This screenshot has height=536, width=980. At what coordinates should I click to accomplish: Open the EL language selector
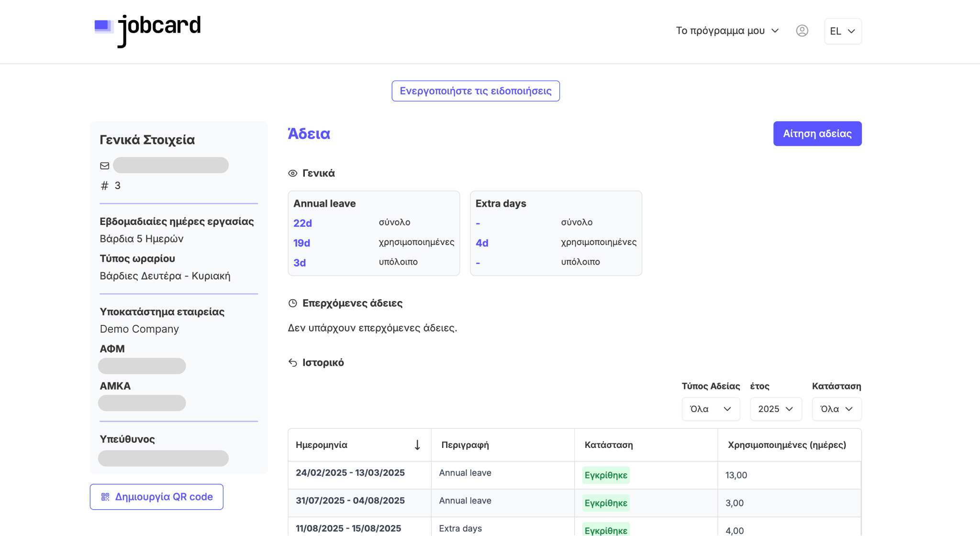842,31
